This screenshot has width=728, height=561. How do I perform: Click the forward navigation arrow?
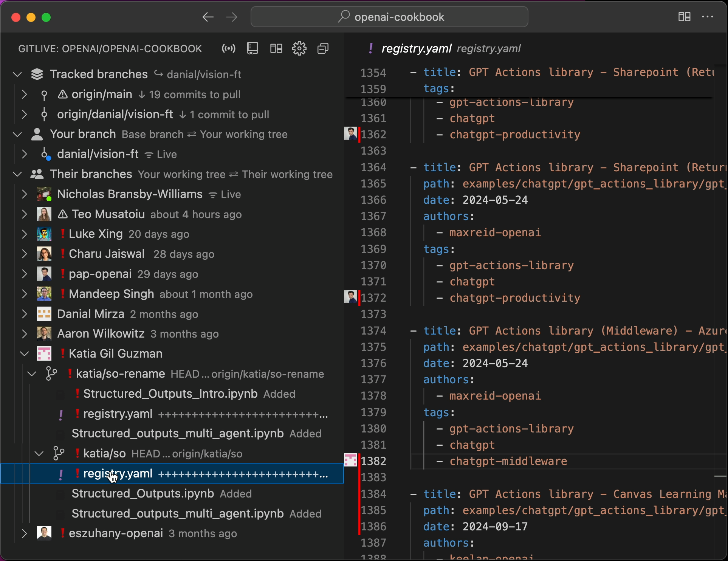click(232, 17)
